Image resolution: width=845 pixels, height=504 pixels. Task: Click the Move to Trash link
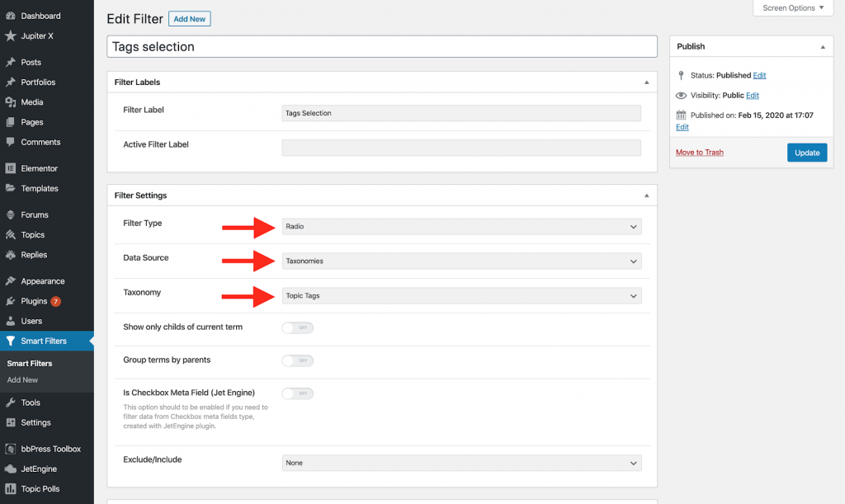coord(700,152)
